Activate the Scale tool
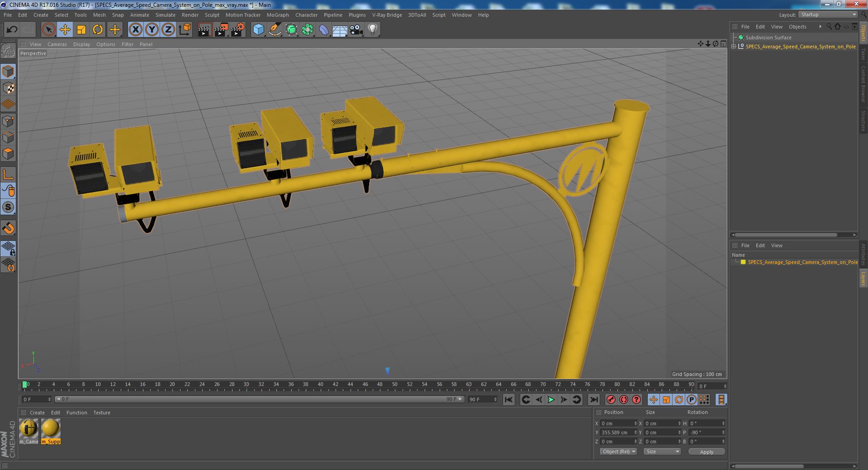Viewport: 868px width, 470px height. click(x=81, y=30)
